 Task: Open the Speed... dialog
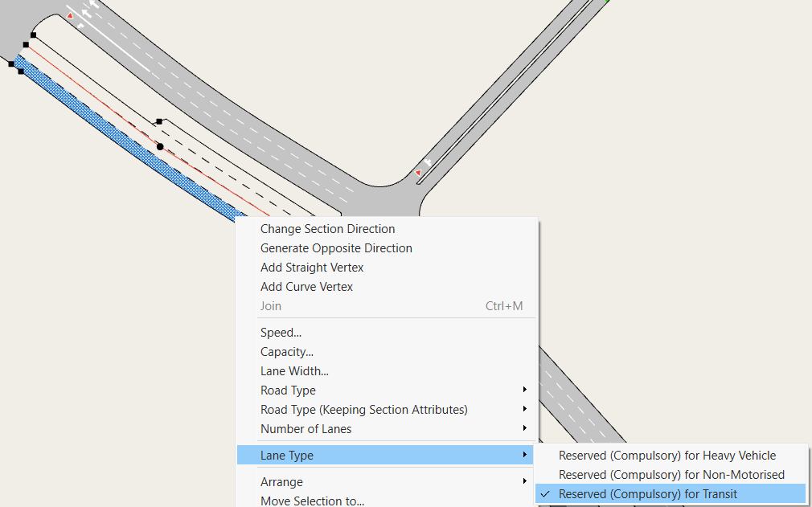tap(281, 333)
